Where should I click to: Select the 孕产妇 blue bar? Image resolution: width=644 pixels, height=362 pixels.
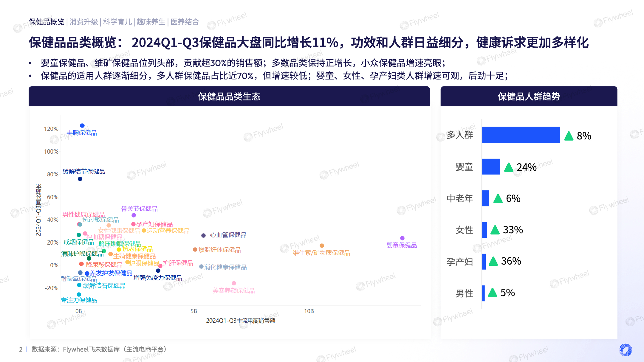pyautogui.click(x=484, y=262)
